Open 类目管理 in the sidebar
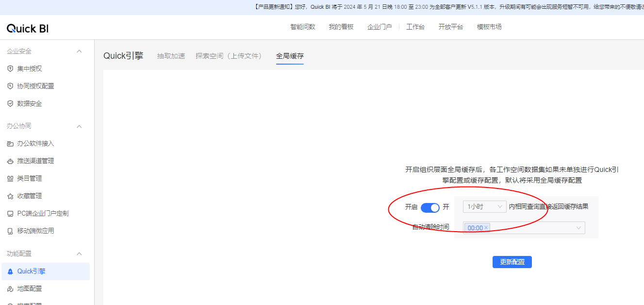This screenshot has height=305, width=644. (x=30, y=179)
